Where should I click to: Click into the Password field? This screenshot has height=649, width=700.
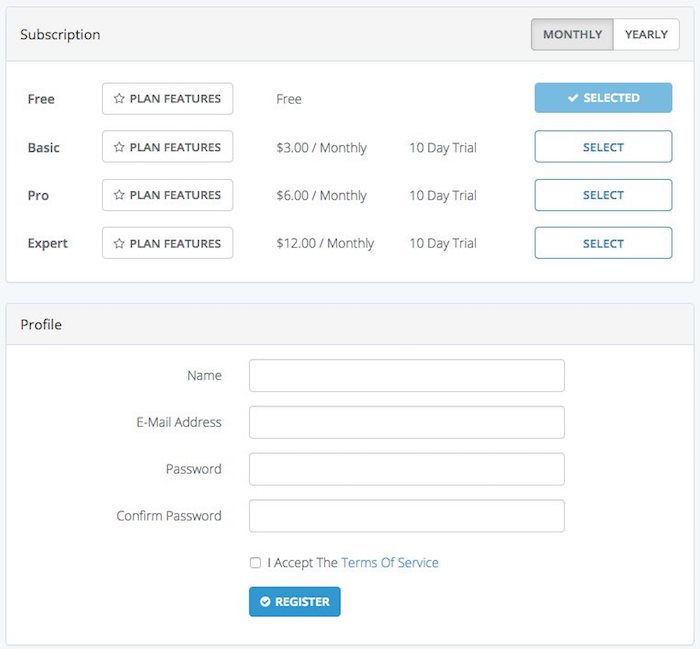click(406, 469)
